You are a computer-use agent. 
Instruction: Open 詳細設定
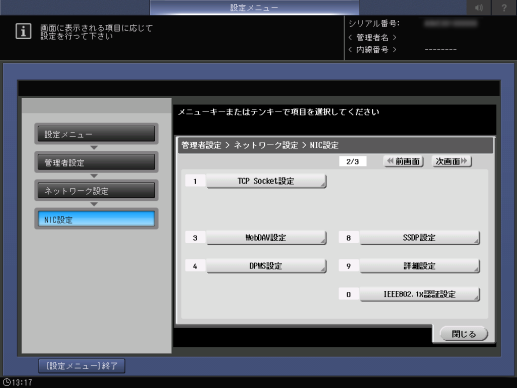pyautogui.click(x=420, y=266)
